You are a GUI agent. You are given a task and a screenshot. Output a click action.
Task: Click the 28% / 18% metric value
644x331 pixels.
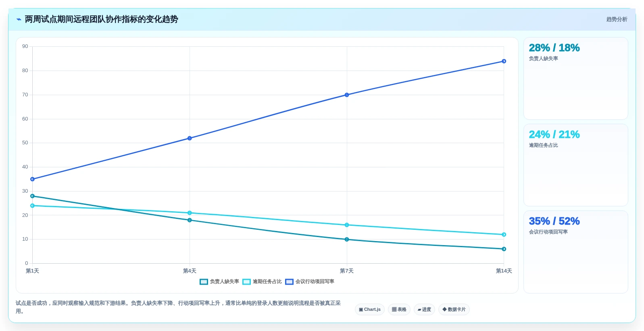tap(554, 48)
